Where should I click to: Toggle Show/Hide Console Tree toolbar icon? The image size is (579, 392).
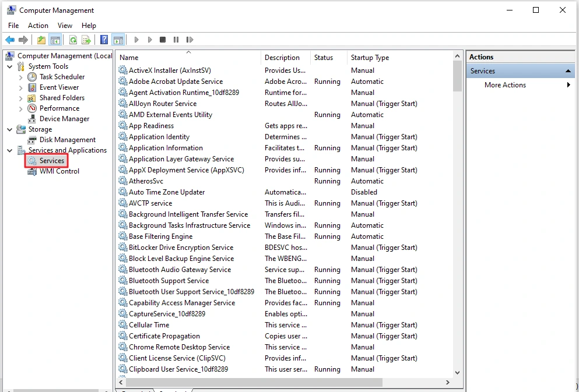(55, 40)
